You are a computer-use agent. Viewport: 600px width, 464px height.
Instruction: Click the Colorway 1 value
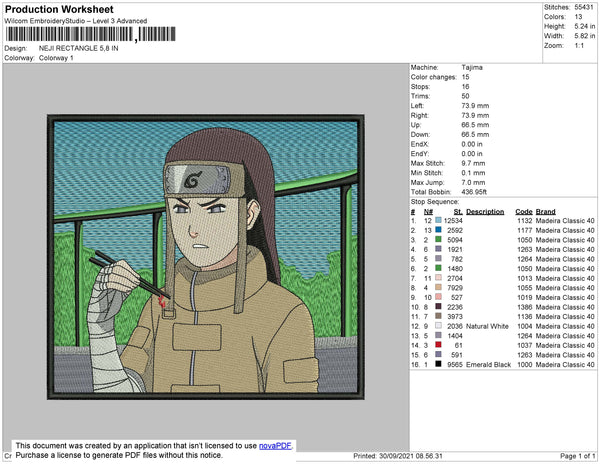(56, 58)
